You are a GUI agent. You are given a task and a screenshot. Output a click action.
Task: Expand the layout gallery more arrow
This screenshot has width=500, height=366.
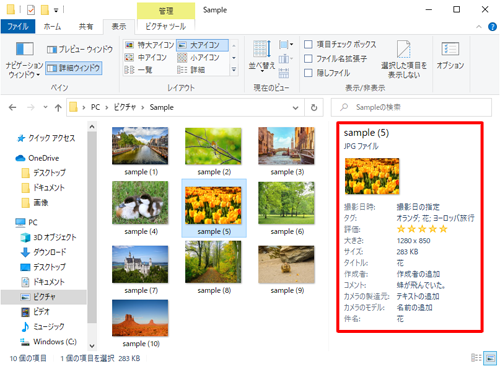(x=234, y=70)
